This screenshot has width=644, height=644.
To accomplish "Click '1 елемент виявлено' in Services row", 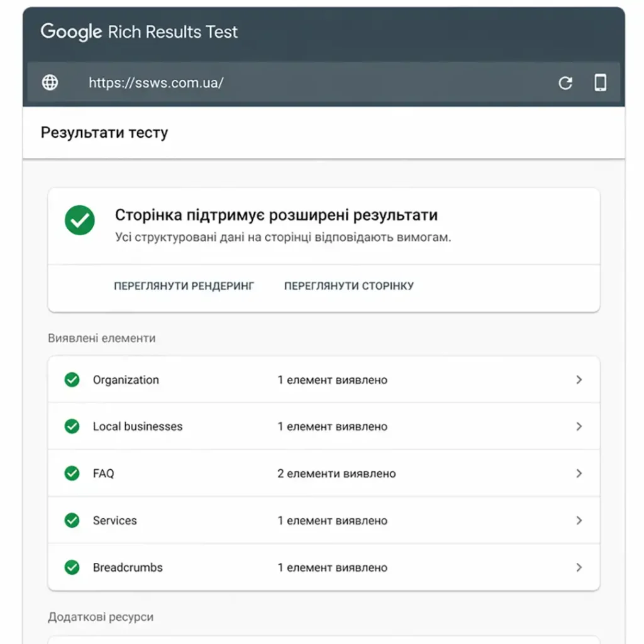I will pos(332,520).
